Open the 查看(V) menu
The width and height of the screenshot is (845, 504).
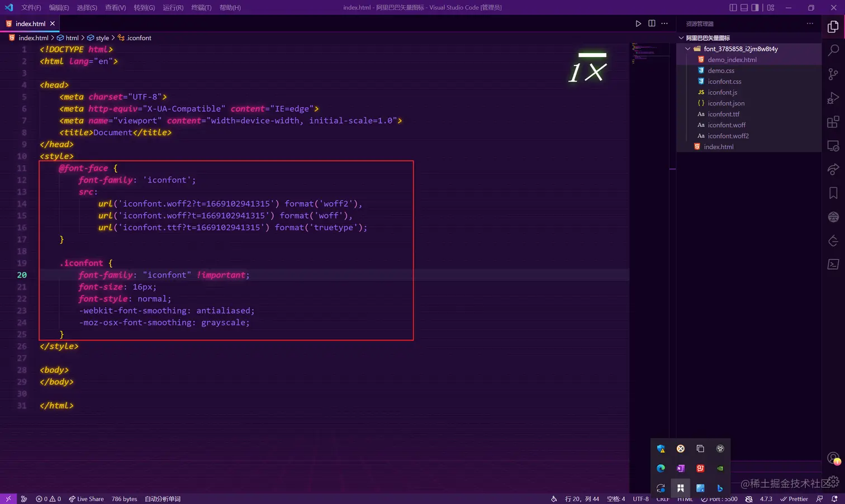(115, 7)
